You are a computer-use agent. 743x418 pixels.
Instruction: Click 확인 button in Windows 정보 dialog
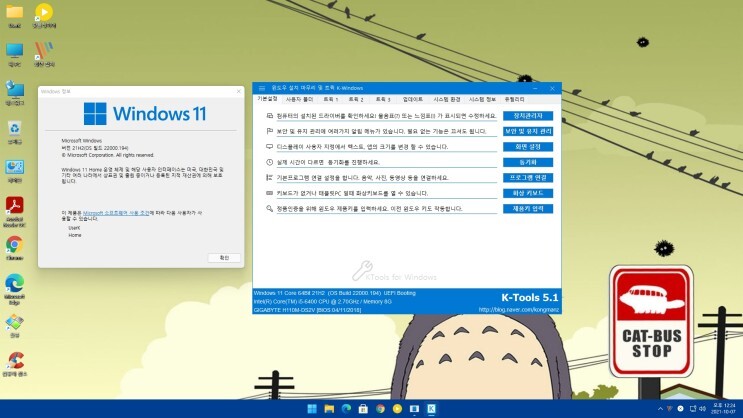point(224,258)
